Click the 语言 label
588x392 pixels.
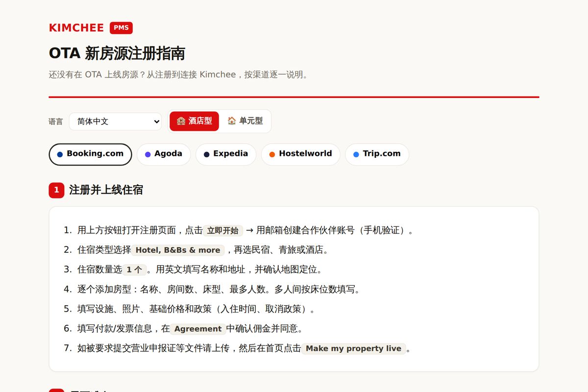click(x=56, y=122)
